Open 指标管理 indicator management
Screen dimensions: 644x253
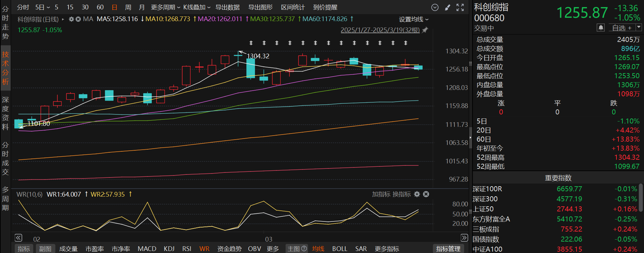tap(448, 249)
